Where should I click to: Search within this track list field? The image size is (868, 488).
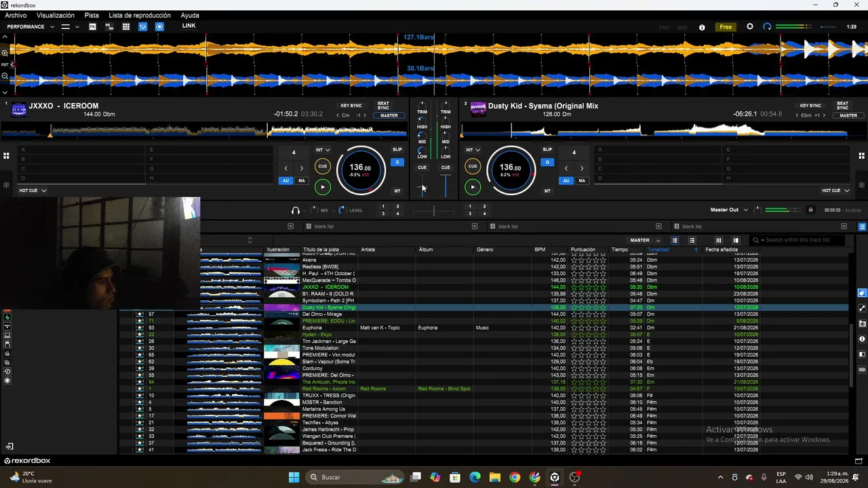(799, 240)
